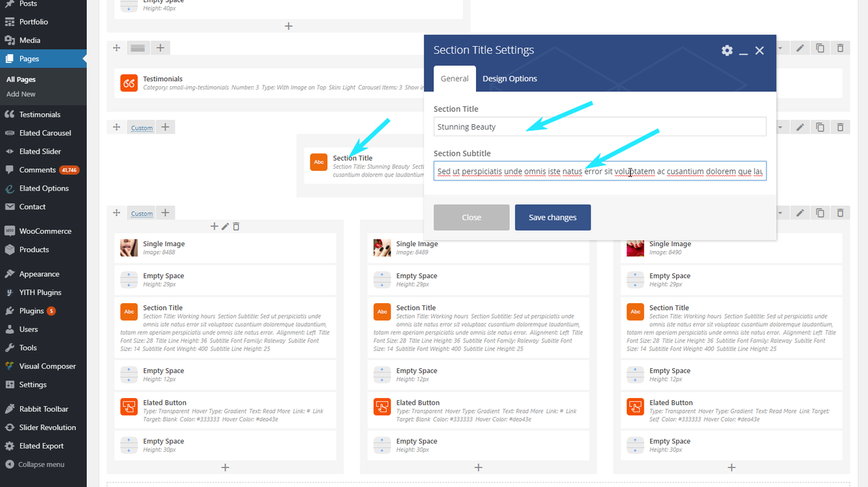
Task: Select Single Image 8488 thumbnail
Action: 129,248
